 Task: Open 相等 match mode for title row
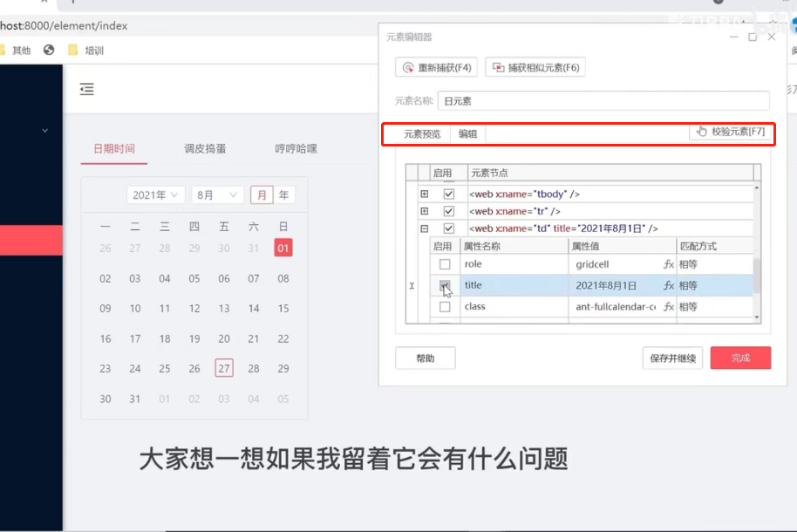point(714,285)
